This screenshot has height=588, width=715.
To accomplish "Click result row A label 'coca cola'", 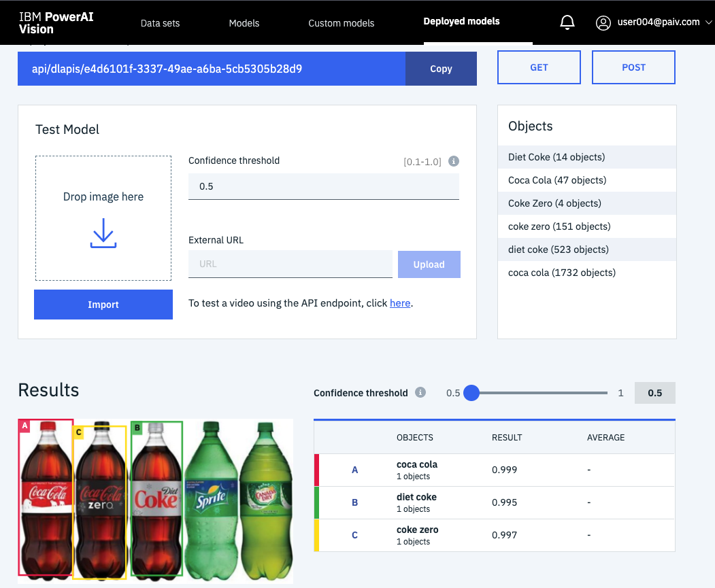I will click(417, 464).
